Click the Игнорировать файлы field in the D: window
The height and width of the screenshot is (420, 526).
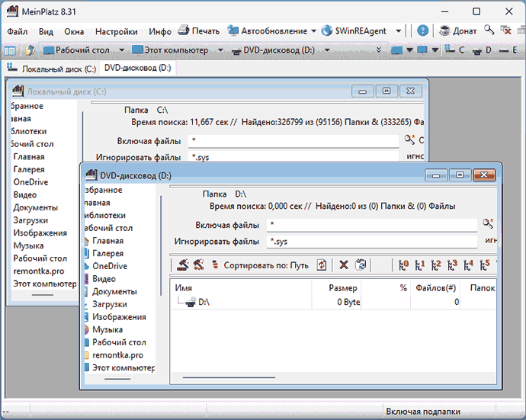[372, 242]
